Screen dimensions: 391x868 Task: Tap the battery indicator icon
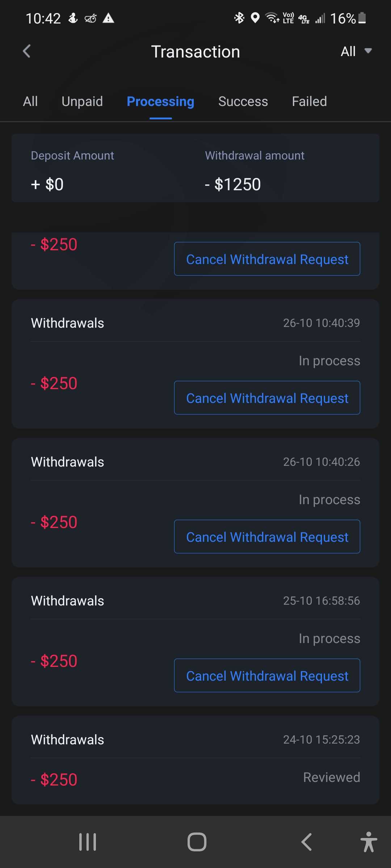362,18
